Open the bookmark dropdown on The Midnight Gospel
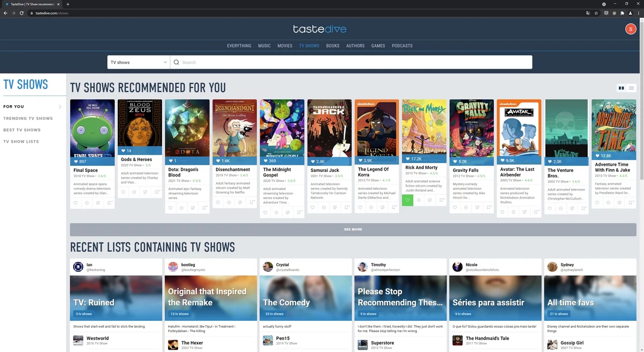This screenshot has height=352, width=644. click(298, 212)
